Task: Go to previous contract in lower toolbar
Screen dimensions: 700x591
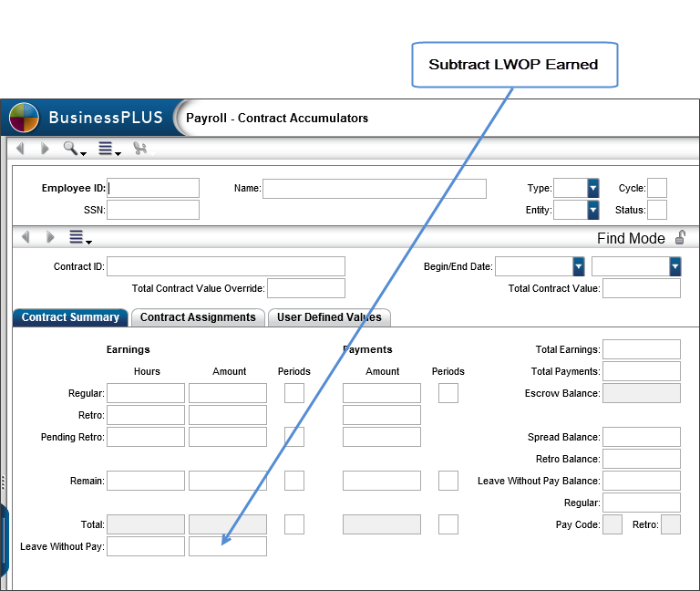Action: point(26,237)
